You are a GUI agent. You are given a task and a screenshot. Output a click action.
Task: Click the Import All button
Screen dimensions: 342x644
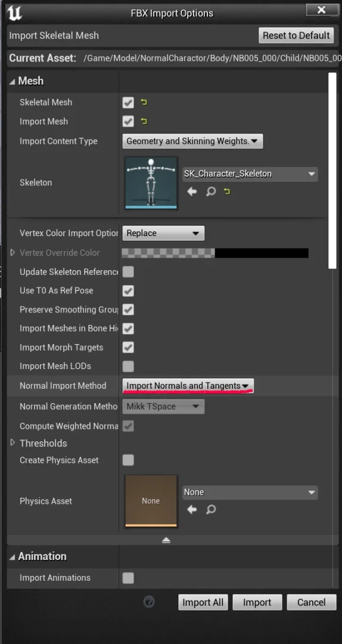point(203,602)
